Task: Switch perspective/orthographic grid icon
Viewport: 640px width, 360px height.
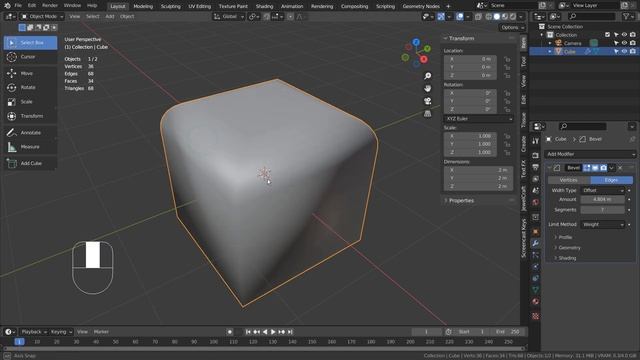Action: click(x=427, y=113)
